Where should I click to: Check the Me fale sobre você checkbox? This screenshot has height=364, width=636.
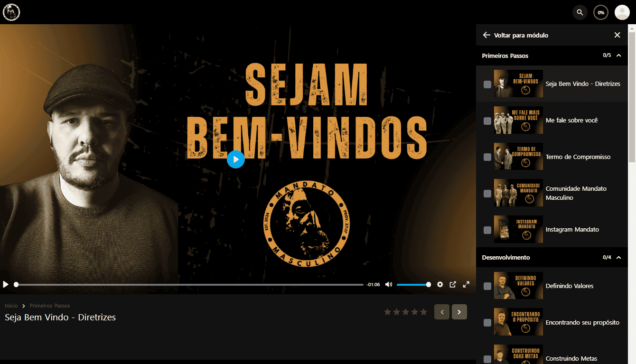click(487, 121)
